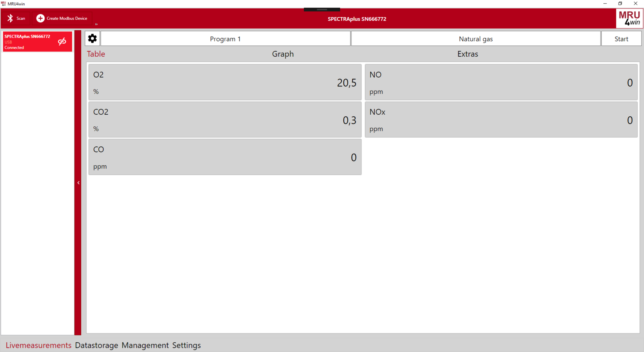The height and width of the screenshot is (352, 644).
Task: Expand the toolbar overflow arrow
Action: click(x=96, y=24)
